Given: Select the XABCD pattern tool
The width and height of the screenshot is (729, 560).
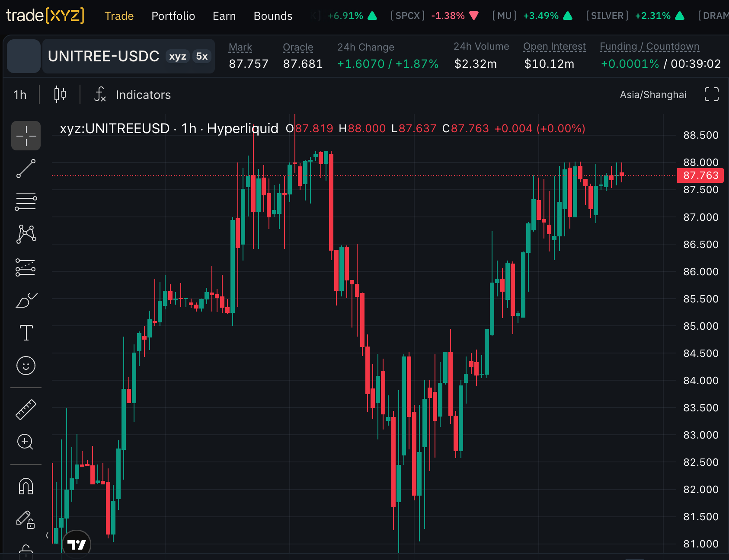Looking at the screenshot, I should (26, 234).
